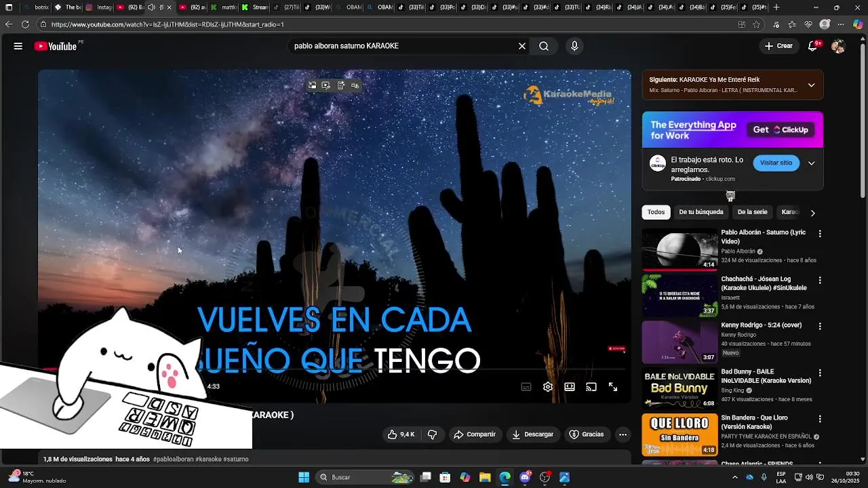
Task: Go to YouTube home via the logo
Action: [x=56, y=46]
